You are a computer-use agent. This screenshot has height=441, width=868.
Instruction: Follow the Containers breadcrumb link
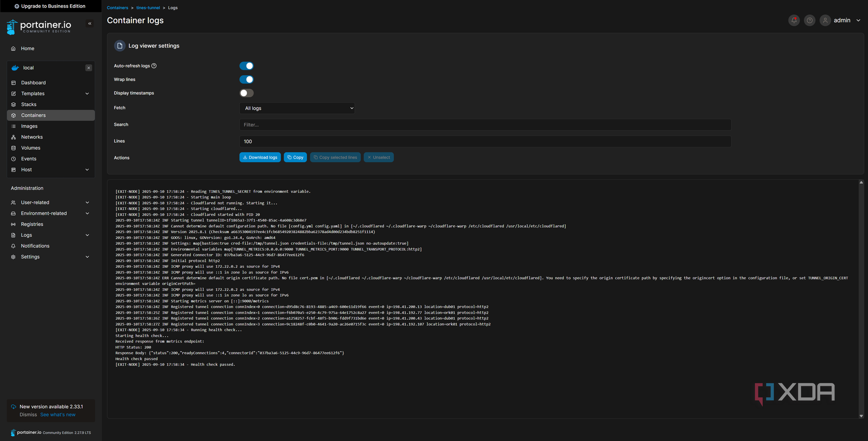point(117,8)
